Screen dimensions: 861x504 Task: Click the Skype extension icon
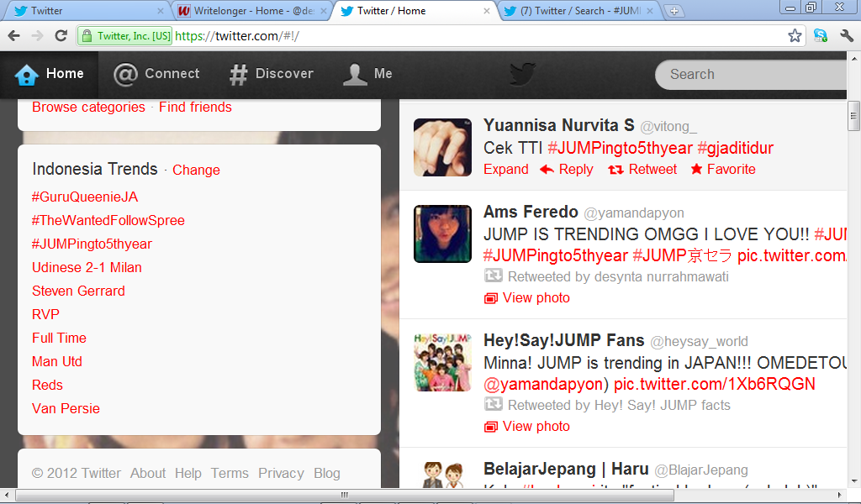pyautogui.click(x=821, y=35)
